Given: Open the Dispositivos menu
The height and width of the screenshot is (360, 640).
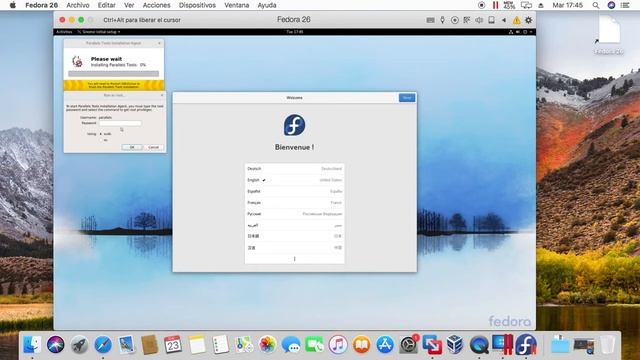Looking at the screenshot, I should pos(197,5).
